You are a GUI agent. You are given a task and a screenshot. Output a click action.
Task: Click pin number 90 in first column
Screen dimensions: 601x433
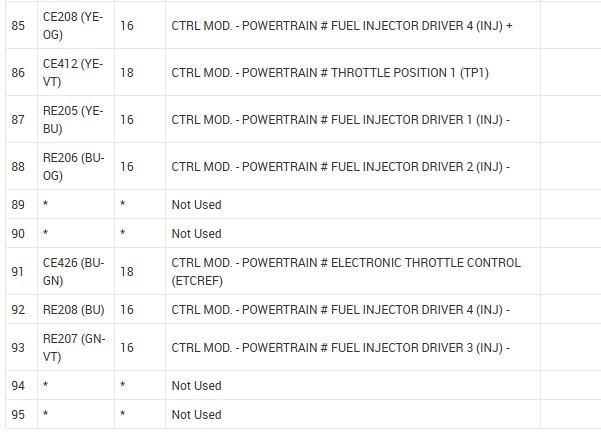point(15,234)
